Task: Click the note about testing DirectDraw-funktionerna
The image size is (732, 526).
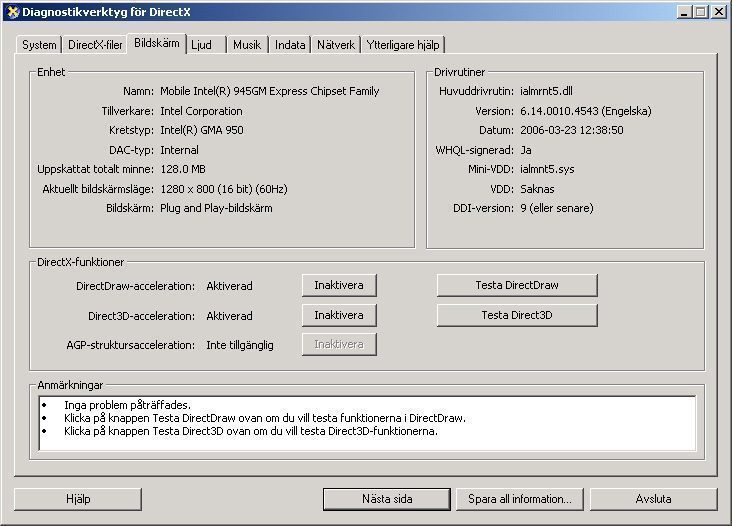Action: pos(265,418)
